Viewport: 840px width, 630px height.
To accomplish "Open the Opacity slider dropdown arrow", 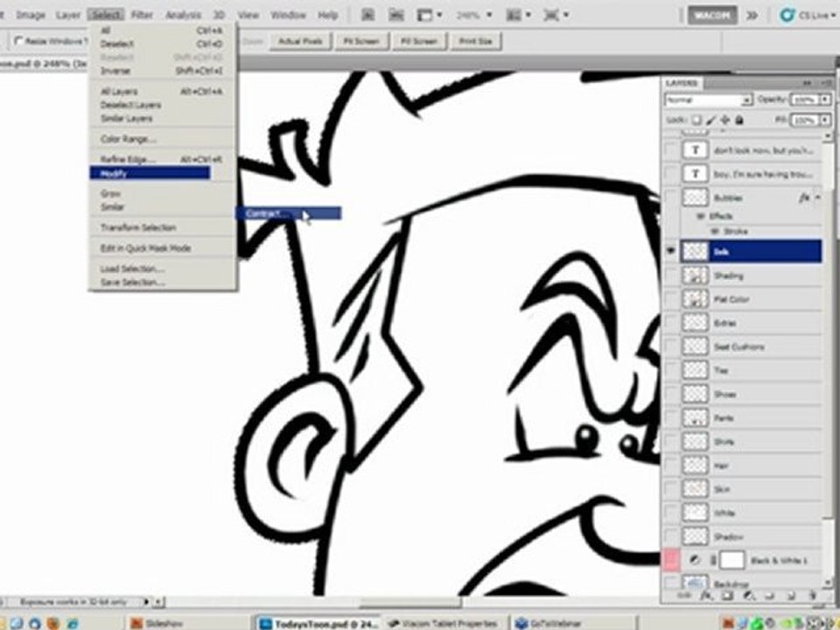I will click(x=825, y=100).
